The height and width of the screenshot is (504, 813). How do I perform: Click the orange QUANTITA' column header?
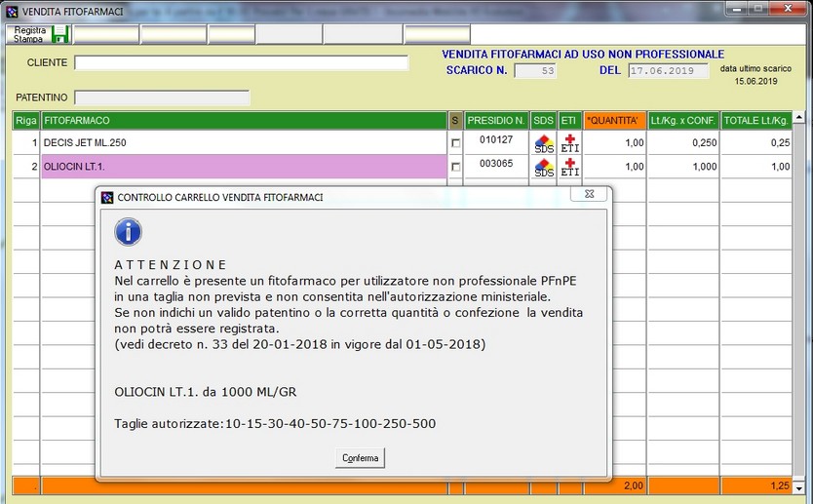click(x=614, y=121)
